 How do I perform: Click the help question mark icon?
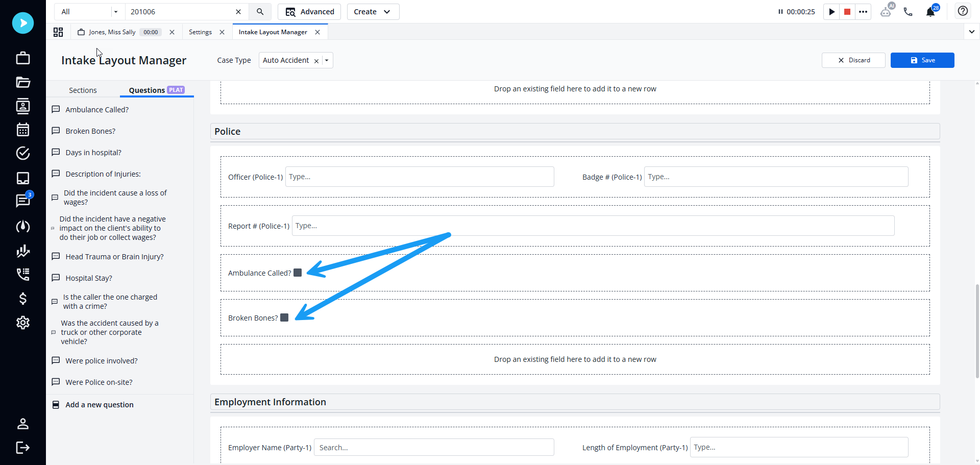(x=963, y=11)
